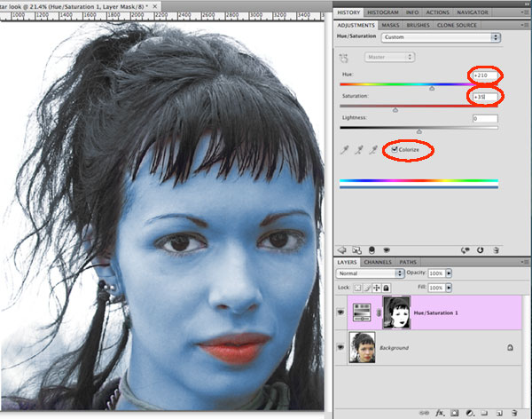
Task: Click the Lightness value input field
Action: [x=484, y=118]
